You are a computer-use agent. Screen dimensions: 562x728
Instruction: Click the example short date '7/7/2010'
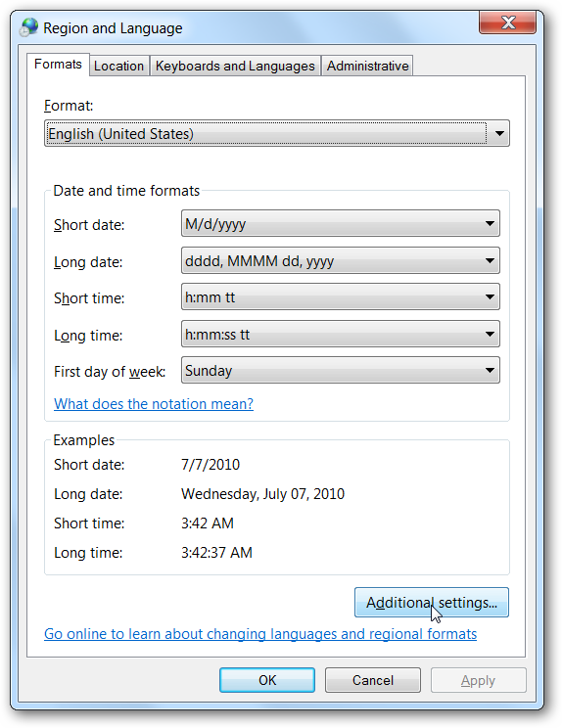click(x=211, y=465)
